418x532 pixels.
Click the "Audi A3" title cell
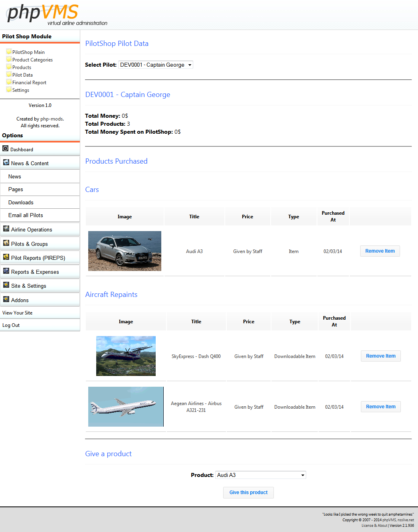[x=194, y=251]
